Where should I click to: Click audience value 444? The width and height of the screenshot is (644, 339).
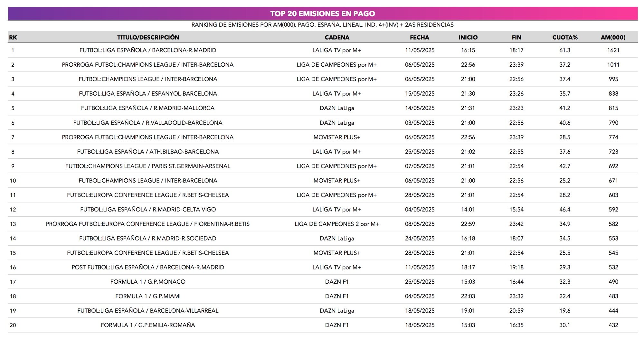tap(613, 311)
